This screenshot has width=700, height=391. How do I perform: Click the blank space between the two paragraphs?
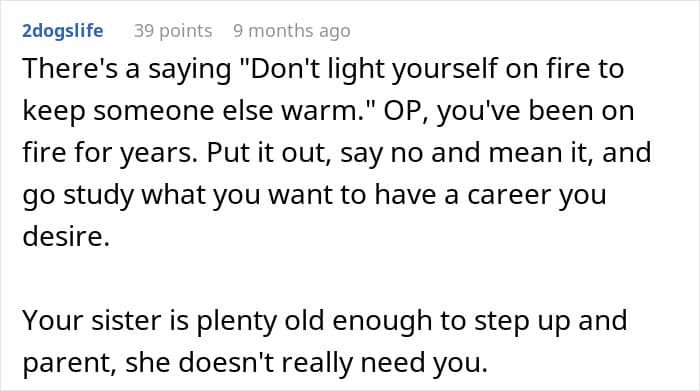[x=350, y=279]
